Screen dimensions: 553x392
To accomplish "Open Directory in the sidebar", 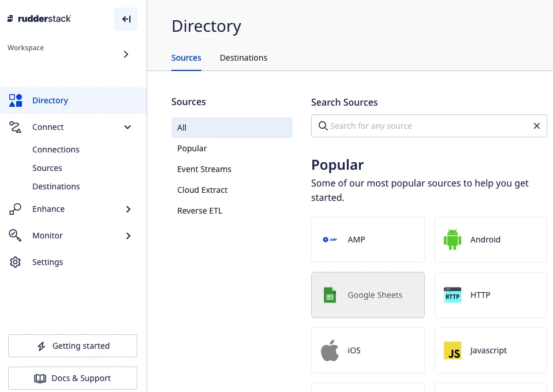I will [73, 100].
